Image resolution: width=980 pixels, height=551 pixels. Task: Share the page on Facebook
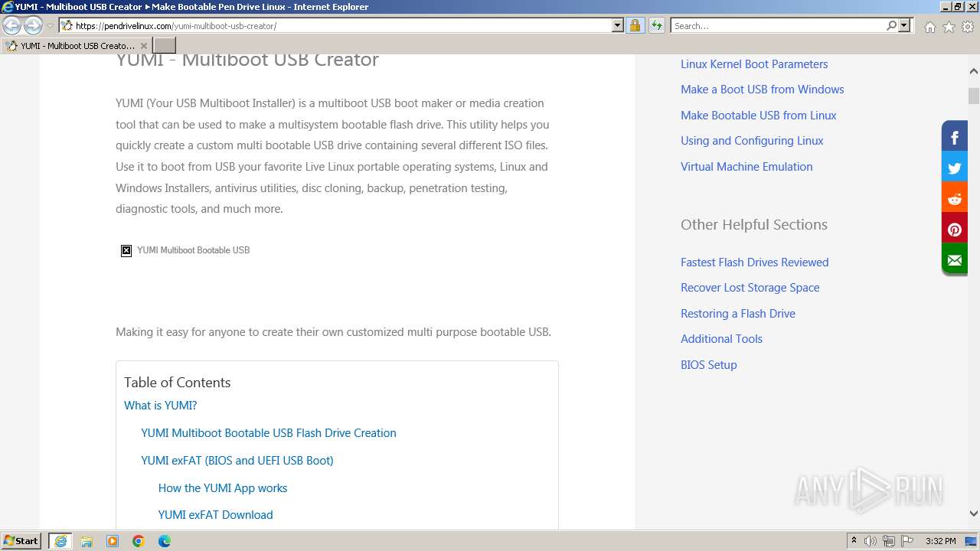955,138
